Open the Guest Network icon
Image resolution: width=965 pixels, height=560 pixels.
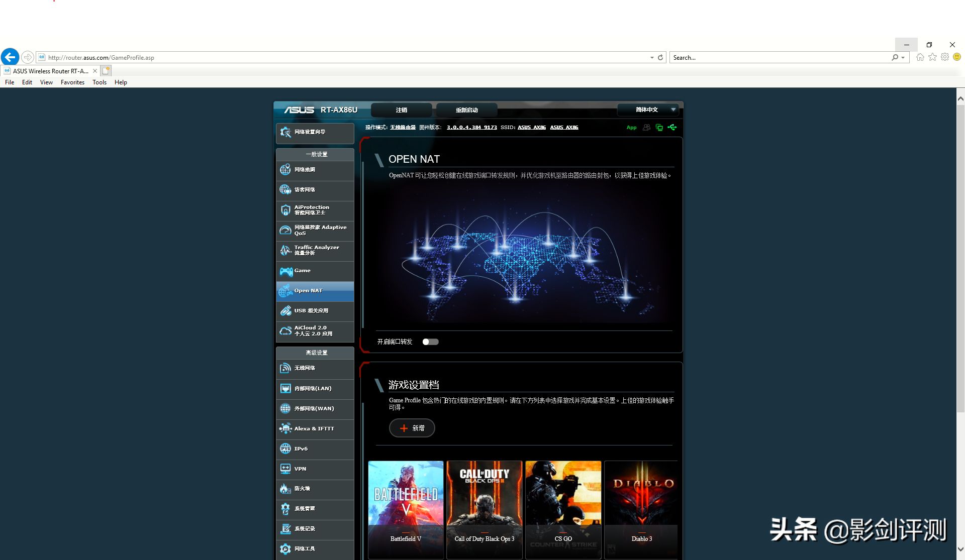coord(285,190)
